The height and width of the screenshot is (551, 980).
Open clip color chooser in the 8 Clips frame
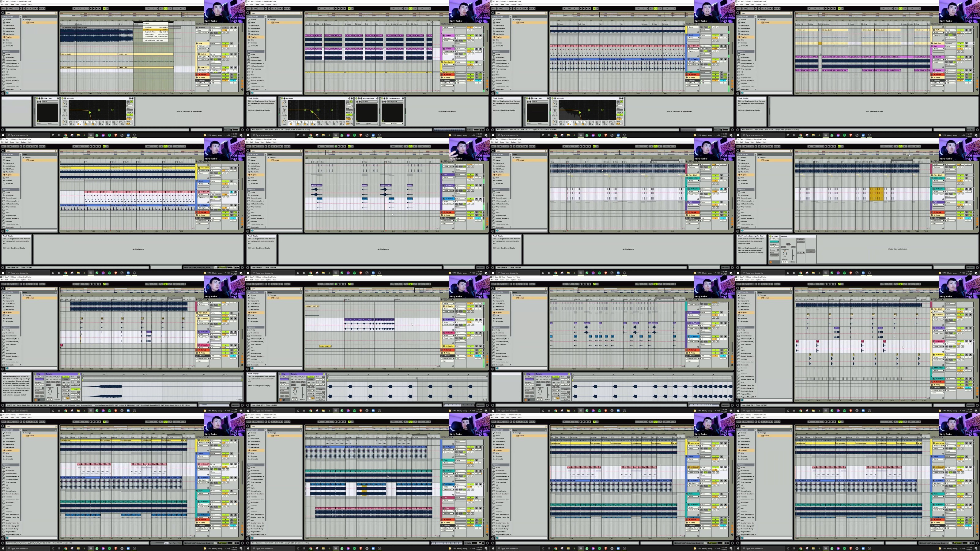pos(774,242)
